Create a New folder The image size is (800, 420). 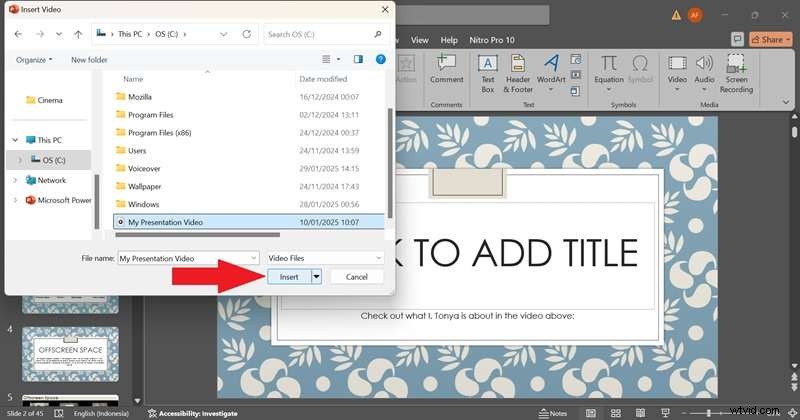pyautogui.click(x=89, y=60)
